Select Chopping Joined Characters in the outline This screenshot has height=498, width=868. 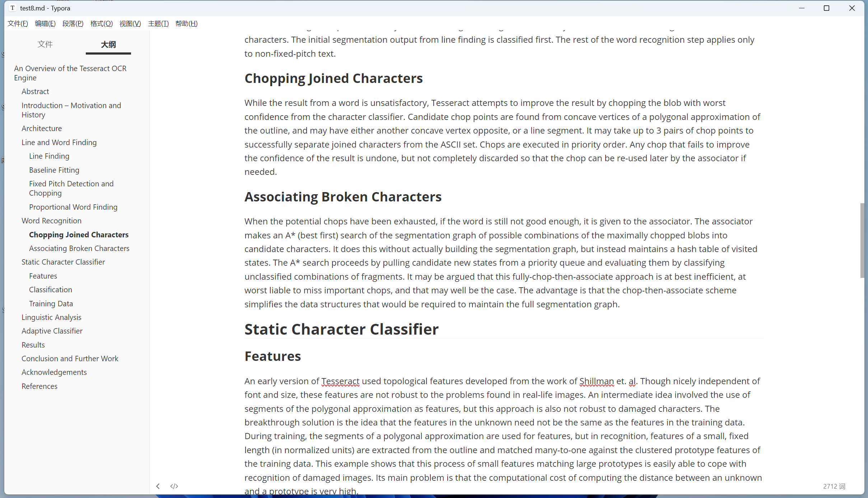point(79,234)
